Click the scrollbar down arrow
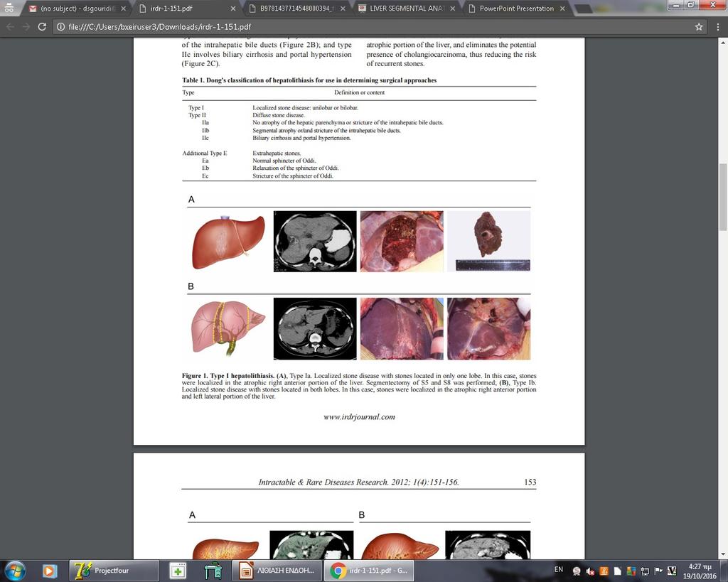The height and width of the screenshot is (582, 728). [x=723, y=554]
